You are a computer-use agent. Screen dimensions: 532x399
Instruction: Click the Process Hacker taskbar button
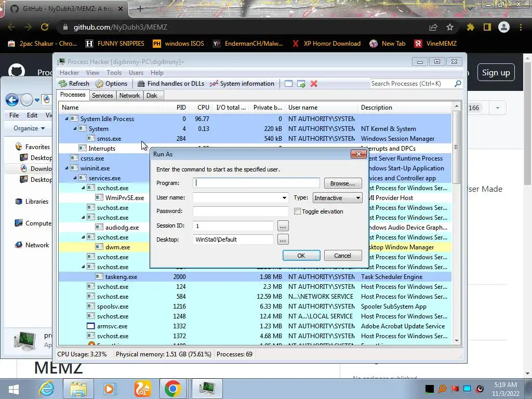click(207, 389)
